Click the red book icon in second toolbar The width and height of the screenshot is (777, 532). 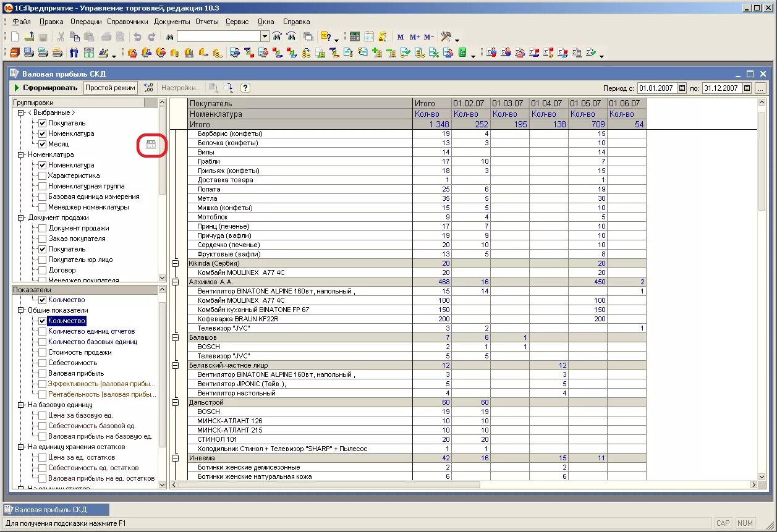pyautogui.click(x=15, y=53)
